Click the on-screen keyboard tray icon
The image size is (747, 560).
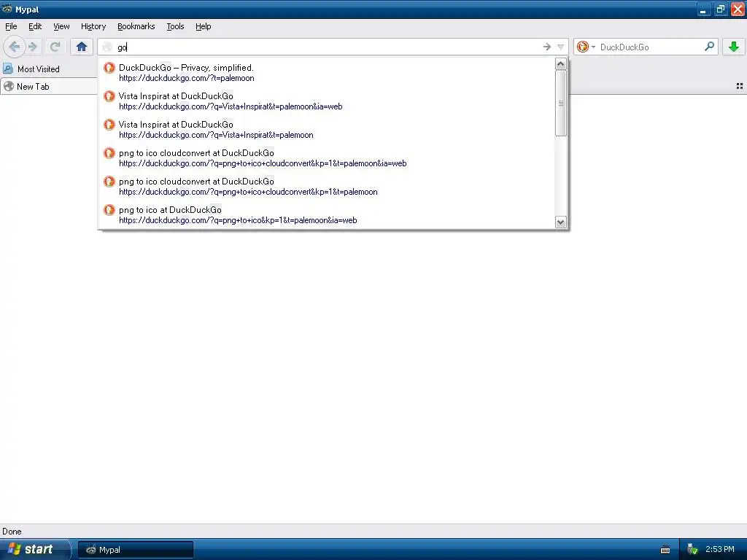[x=665, y=550]
